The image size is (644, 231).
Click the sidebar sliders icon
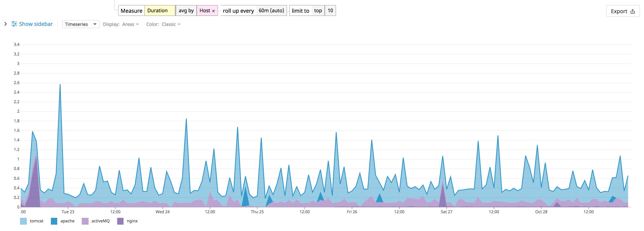coord(14,24)
